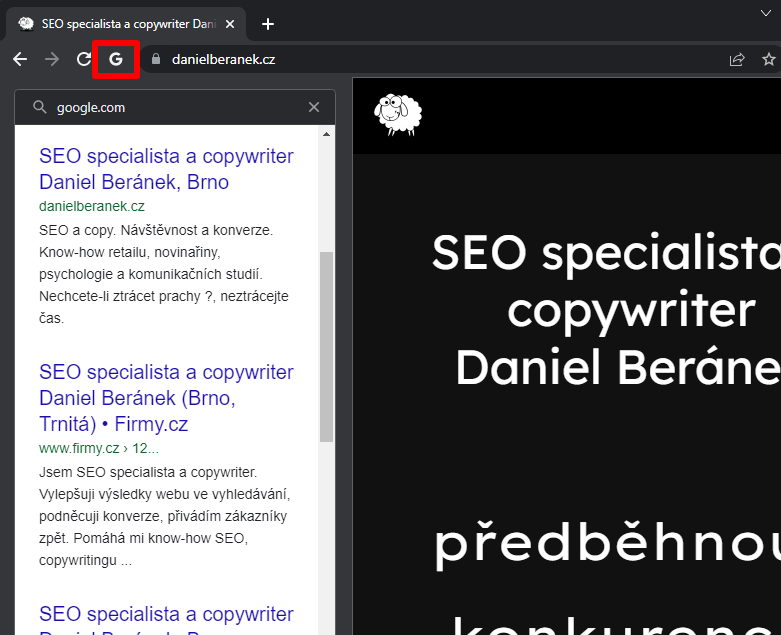Reload the page with the refresh icon
781x635 pixels.
point(84,59)
